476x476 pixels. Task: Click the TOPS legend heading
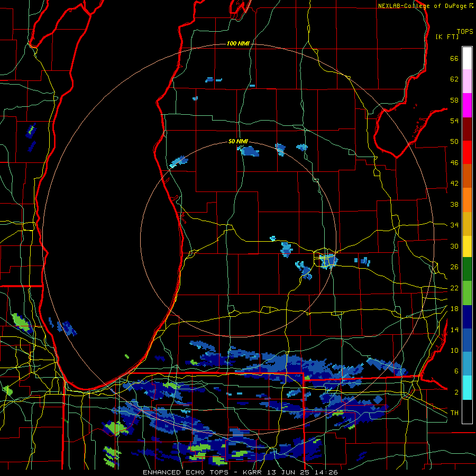click(465, 32)
